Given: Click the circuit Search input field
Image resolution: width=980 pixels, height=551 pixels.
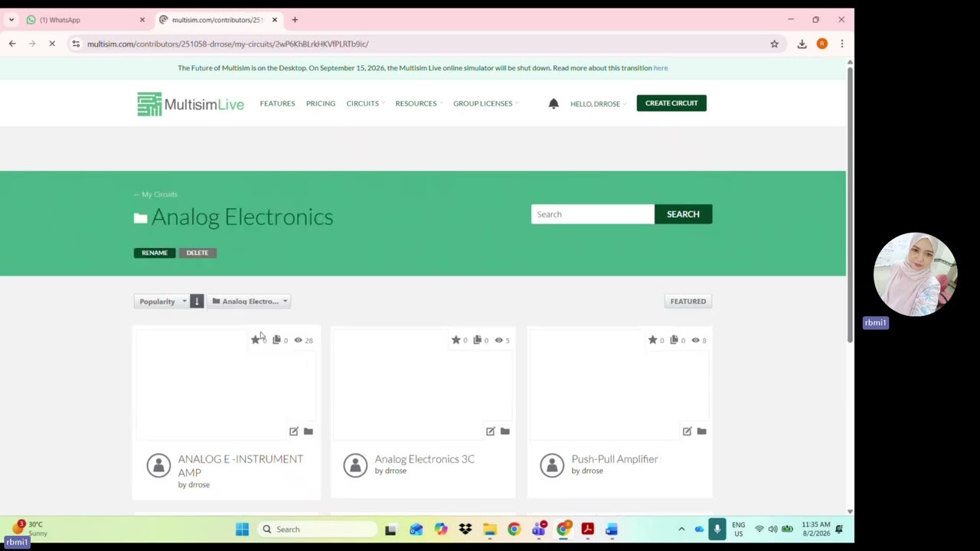Looking at the screenshot, I should [593, 214].
